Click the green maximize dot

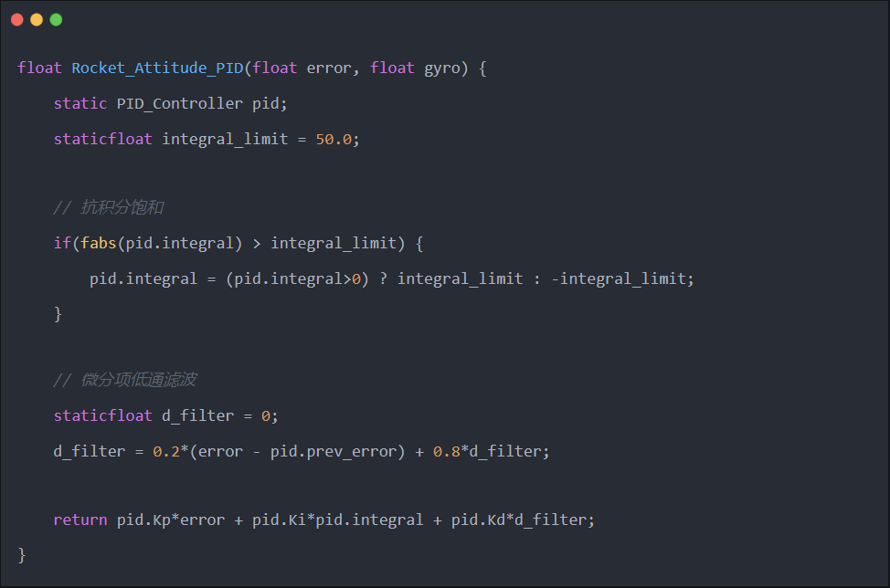56,19
